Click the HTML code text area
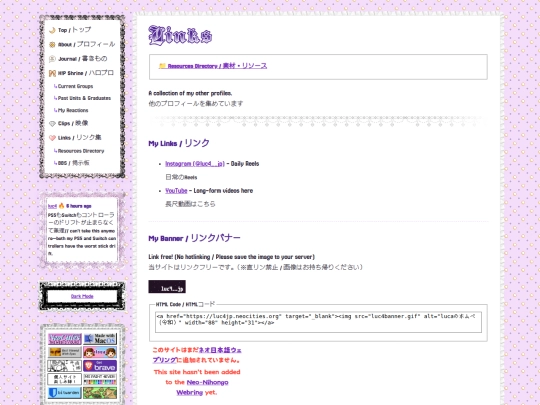This screenshot has height=405, width=540. point(318,322)
